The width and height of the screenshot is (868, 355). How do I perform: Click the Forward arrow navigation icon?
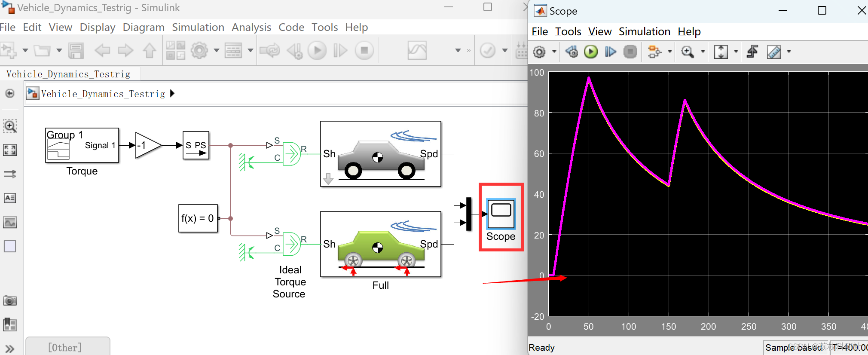click(x=125, y=50)
